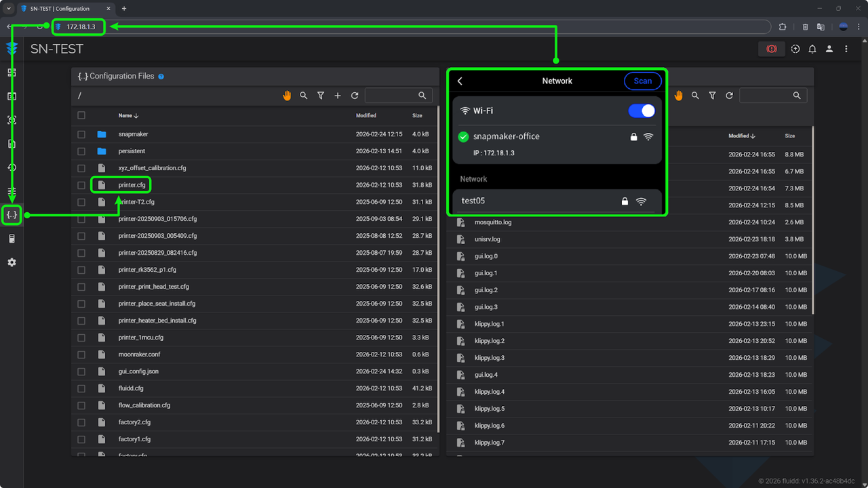Check the box for printer.cfg
The image size is (868, 488).
point(81,185)
